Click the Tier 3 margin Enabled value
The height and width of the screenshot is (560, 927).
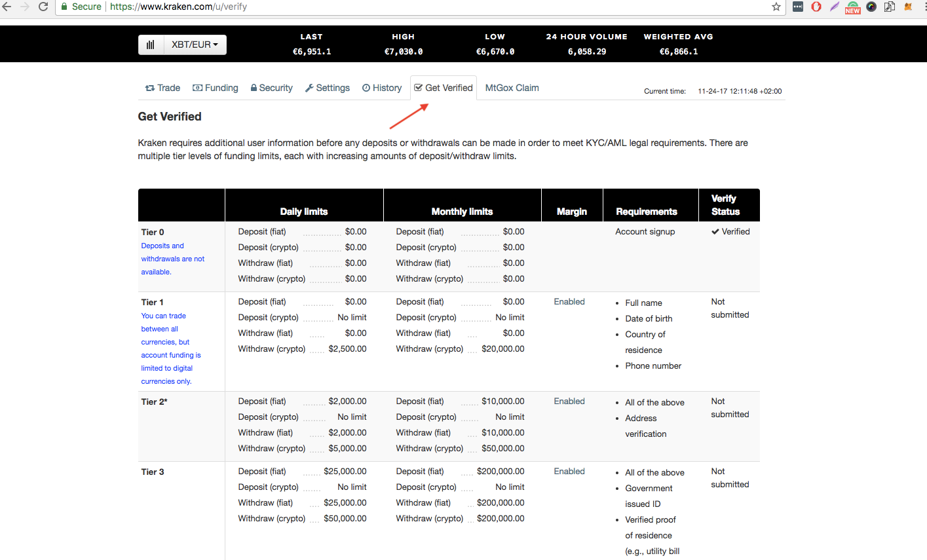coord(569,472)
